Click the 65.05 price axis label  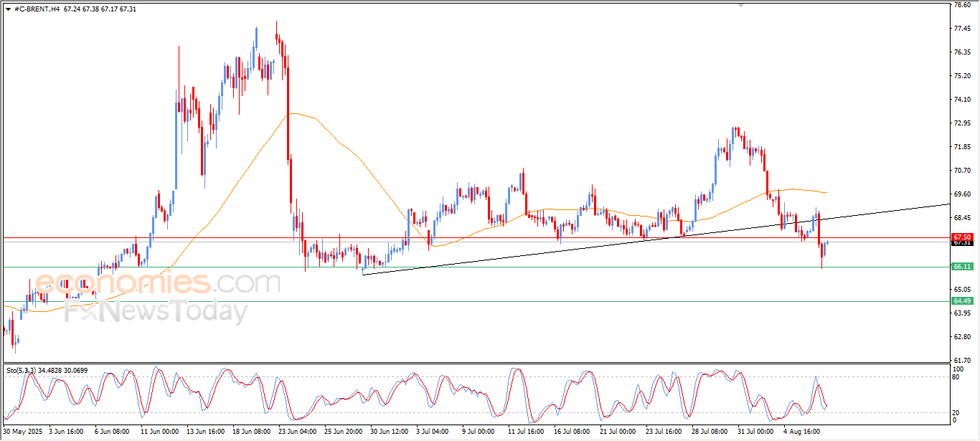coord(961,289)
